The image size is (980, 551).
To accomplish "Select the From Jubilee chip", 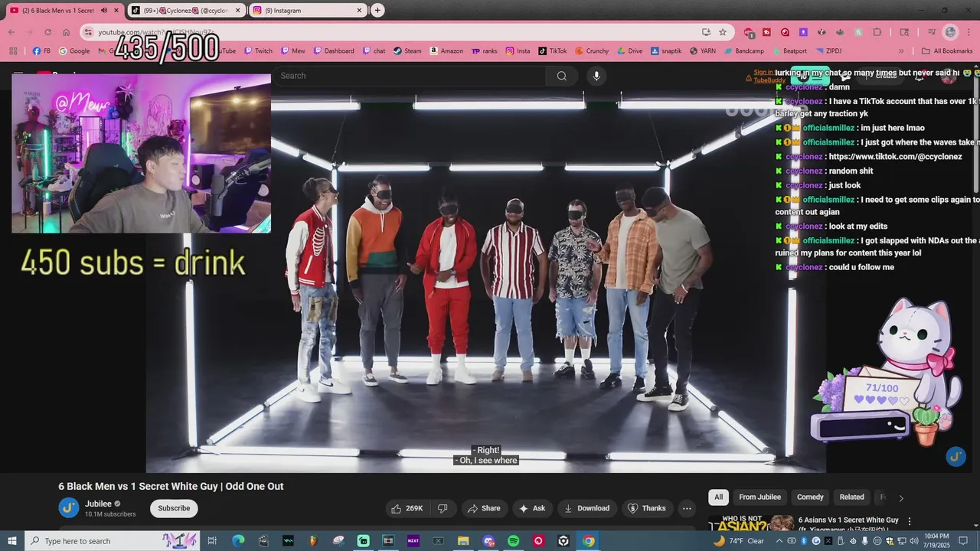I will (x=758, y=497).
